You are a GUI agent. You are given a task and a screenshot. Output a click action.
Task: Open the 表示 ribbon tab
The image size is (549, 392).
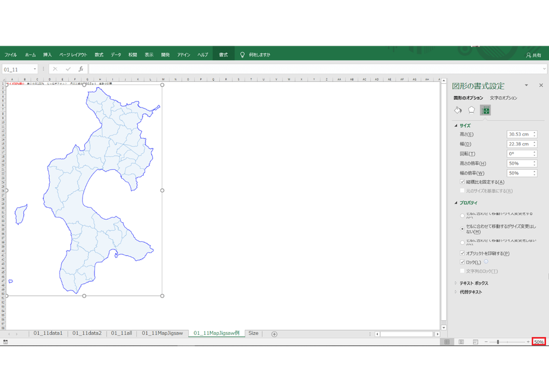[x=149, y=55]
